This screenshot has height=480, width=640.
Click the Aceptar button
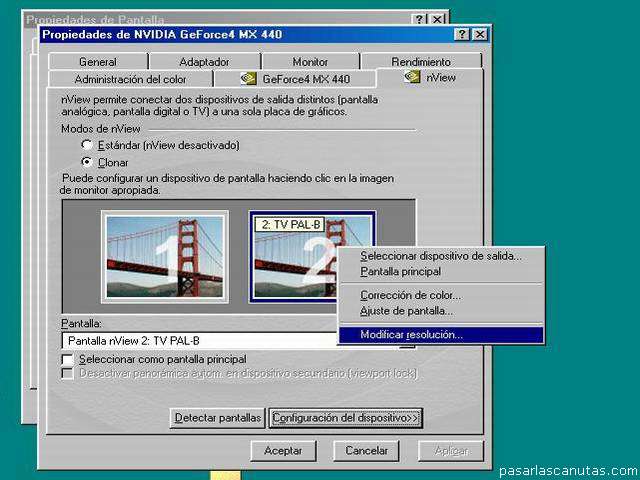pyautogui.click(x=283, y=451)
